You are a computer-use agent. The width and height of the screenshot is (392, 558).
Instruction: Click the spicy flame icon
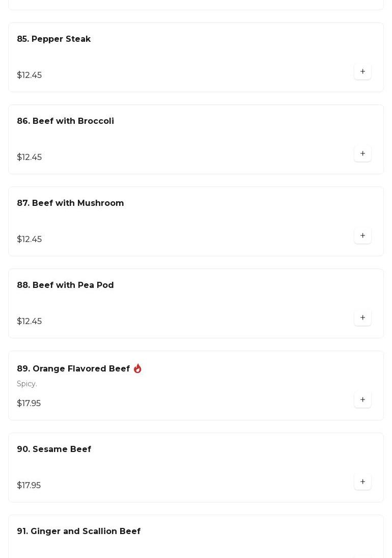point(137,368)
